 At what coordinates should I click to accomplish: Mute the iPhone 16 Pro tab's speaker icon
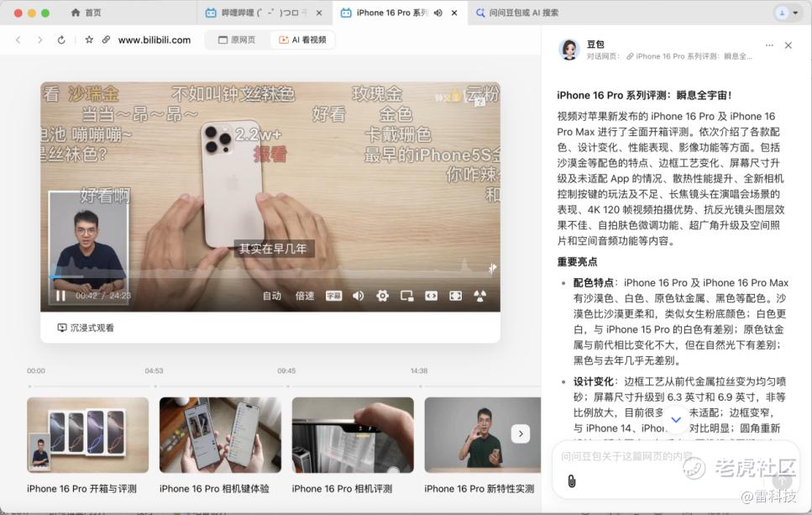438,13
